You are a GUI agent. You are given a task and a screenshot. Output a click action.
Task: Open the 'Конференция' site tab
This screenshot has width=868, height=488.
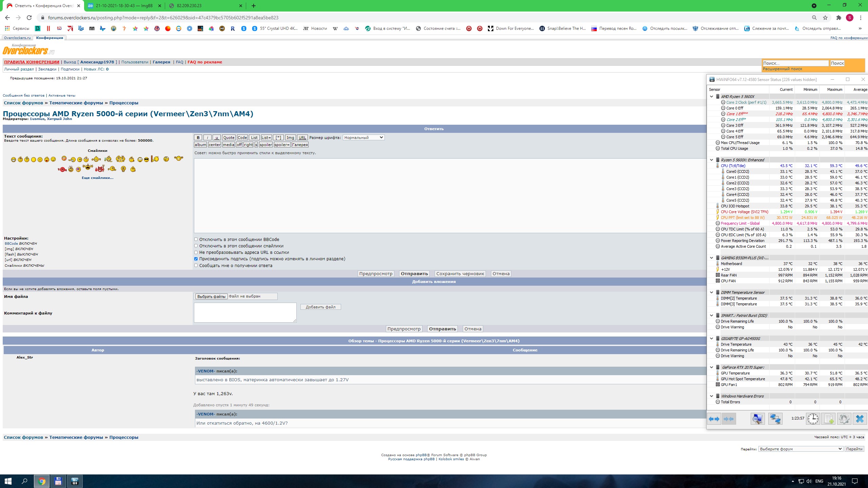(x=50, y=38)
